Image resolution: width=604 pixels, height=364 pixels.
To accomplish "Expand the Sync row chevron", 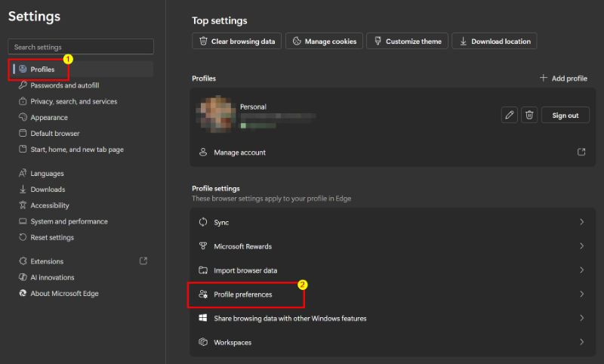I will tap(581, 223).
